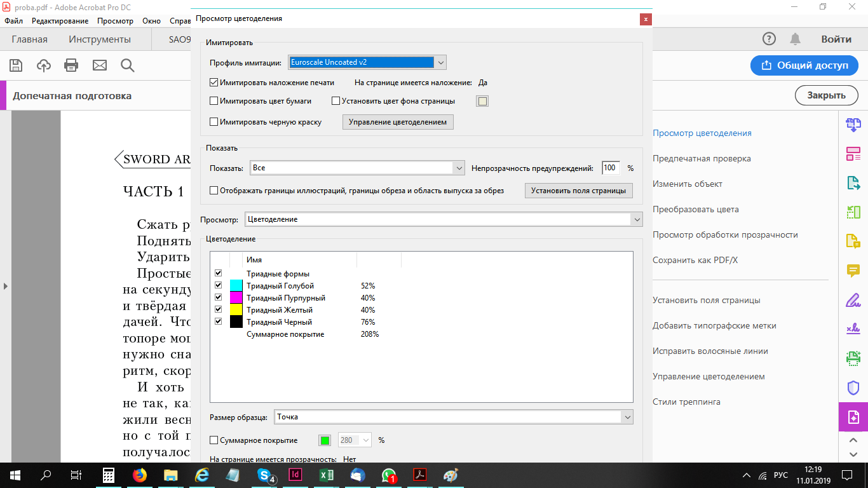The height and width of the screenshot is (488, 868).
Task: Check Отображать границы иллюстраций checkbox
Action: pos(214,191)
